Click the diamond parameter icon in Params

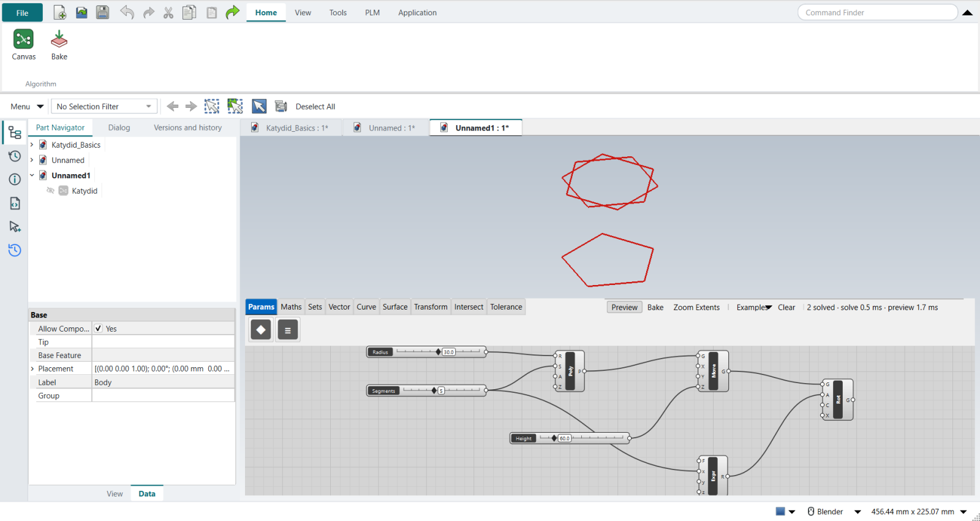tap(261, 330)
